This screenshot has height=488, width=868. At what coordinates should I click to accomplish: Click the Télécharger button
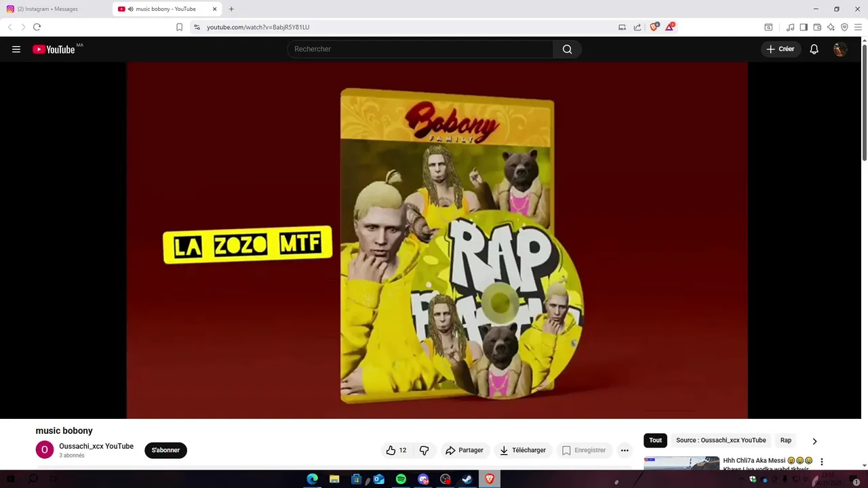click(x=523, y=450)
